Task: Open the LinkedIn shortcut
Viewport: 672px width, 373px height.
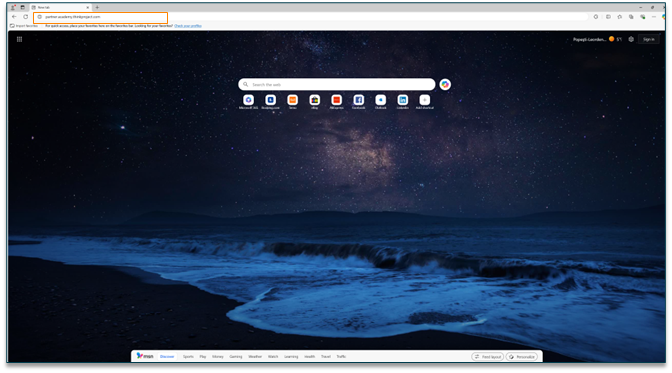Action: [x=402, y=102]
